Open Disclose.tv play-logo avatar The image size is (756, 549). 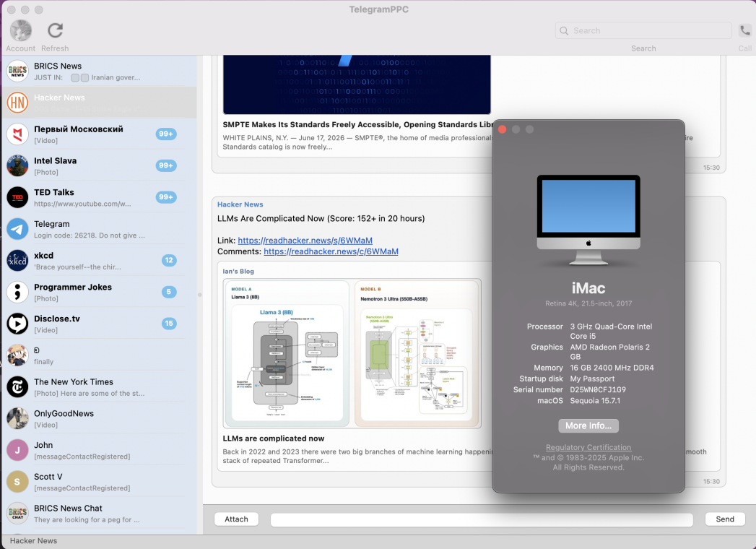17,324
